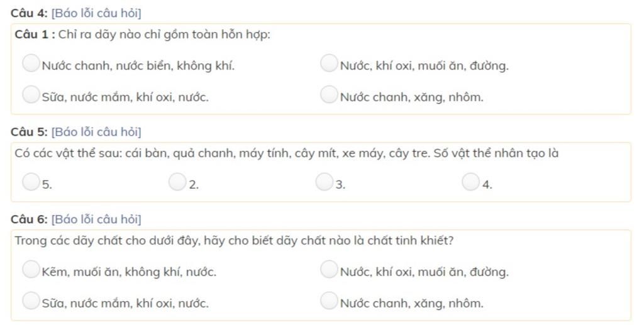
Task: Click the 'Câu 5:' heading label
Action: pyautogui.click(x=29, y=132)
